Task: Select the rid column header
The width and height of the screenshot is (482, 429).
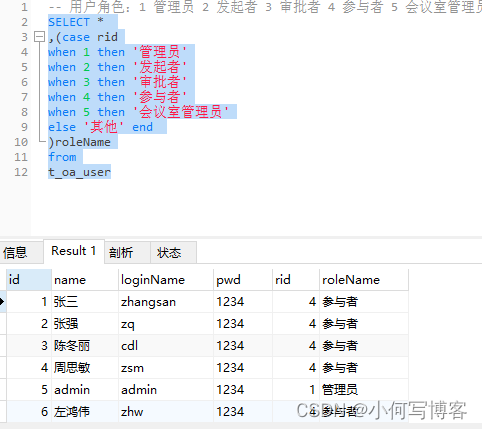Action: pyautogui.click(x=296, y=280)
